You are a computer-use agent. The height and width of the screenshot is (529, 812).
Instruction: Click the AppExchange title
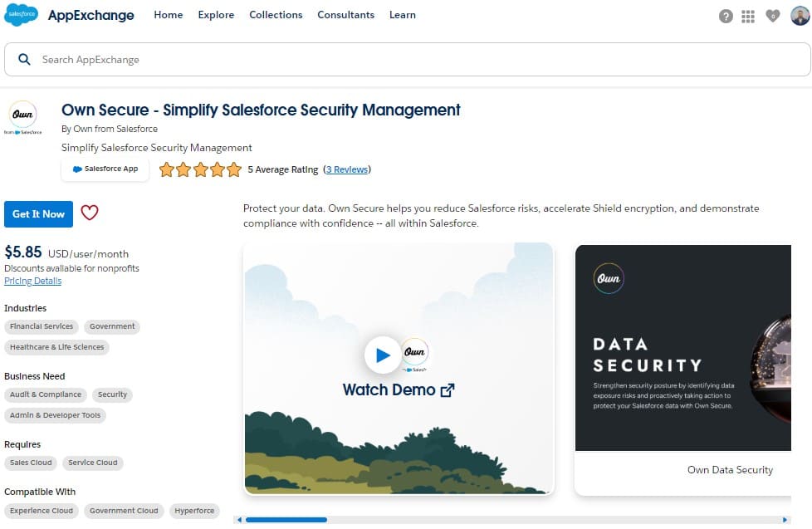pyautogui.click(x=91, y=16)
